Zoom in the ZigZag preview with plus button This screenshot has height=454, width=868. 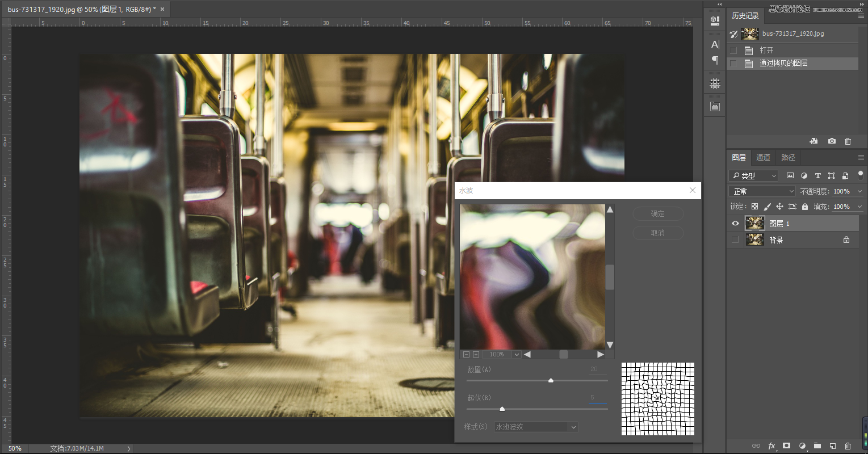(476, 354)
